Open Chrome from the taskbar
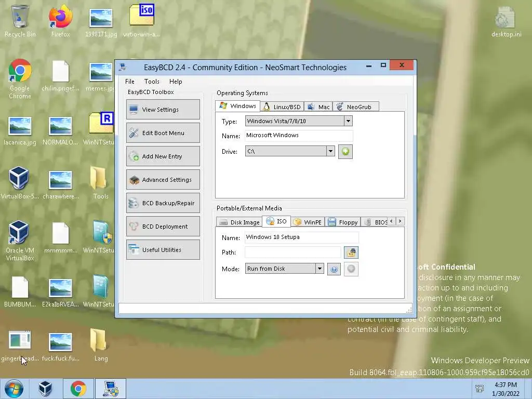 [78, 389]
